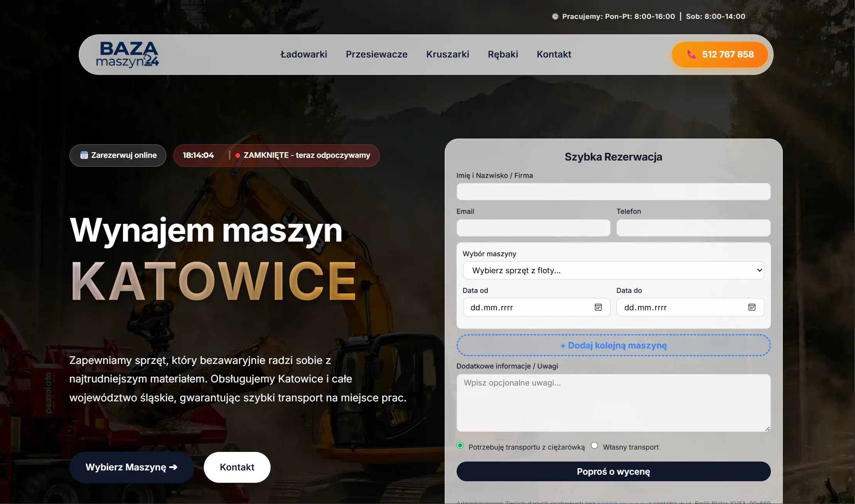Screen dimensions: 855x504
Task: Select Własny transport radio option
Action: point(594,446)
